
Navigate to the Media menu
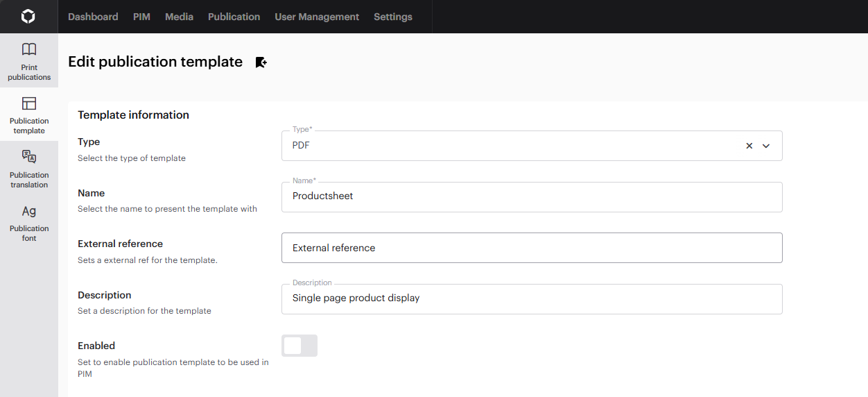(x=179, y=17)
